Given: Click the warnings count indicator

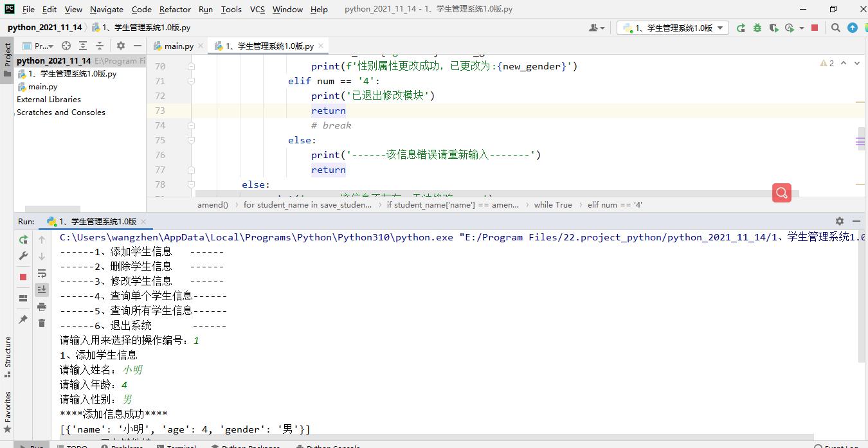Looking at the screenshot, I should [827, 63].
